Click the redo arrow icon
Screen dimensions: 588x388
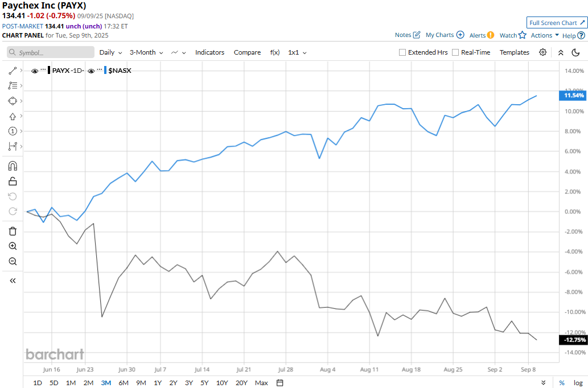[x=13, y=212]
